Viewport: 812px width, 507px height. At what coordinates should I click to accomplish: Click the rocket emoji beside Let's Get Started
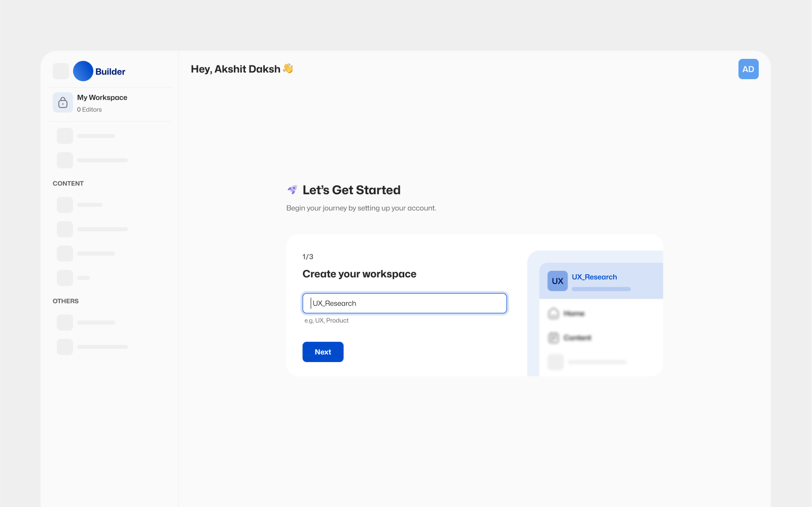point(291,190)
